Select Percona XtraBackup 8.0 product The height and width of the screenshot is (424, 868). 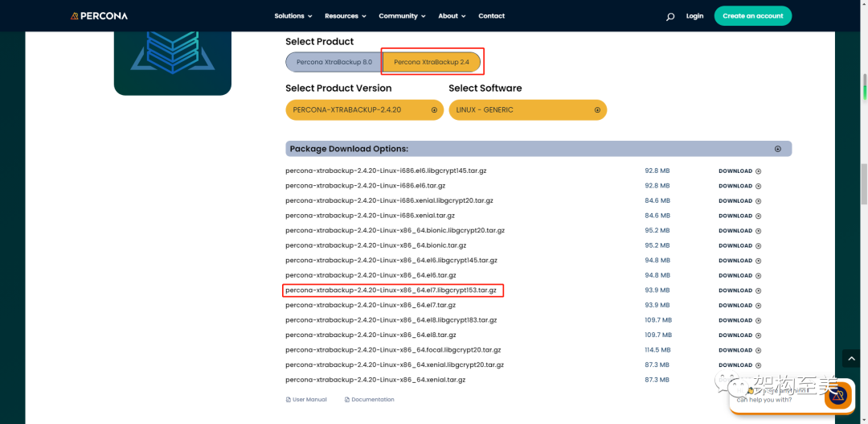[x=334, y=62]
